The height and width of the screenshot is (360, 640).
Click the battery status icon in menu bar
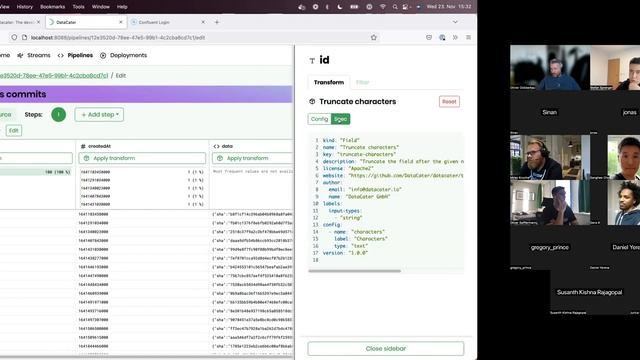click(x=354, y=7)
